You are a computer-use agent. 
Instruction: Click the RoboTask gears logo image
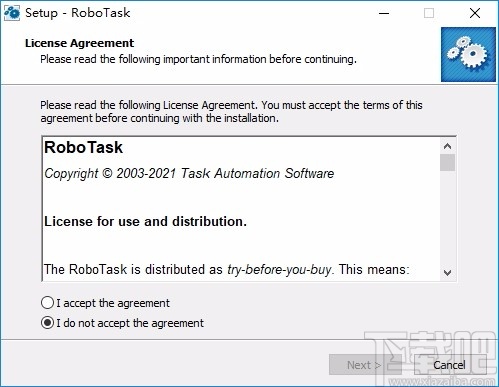point(468,55)
